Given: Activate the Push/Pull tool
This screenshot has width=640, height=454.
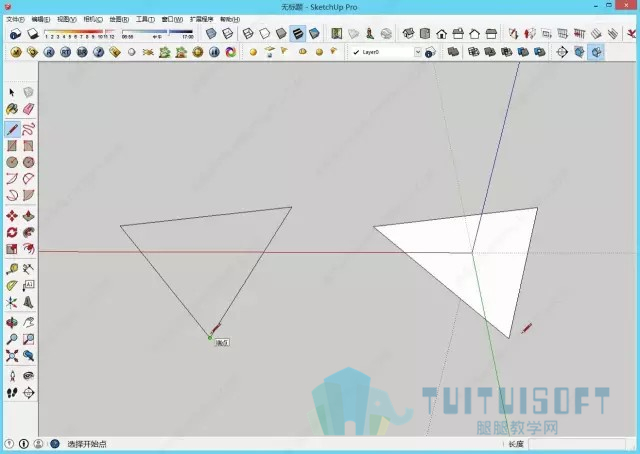Looking at the screenshot, I should pos(28,216).
